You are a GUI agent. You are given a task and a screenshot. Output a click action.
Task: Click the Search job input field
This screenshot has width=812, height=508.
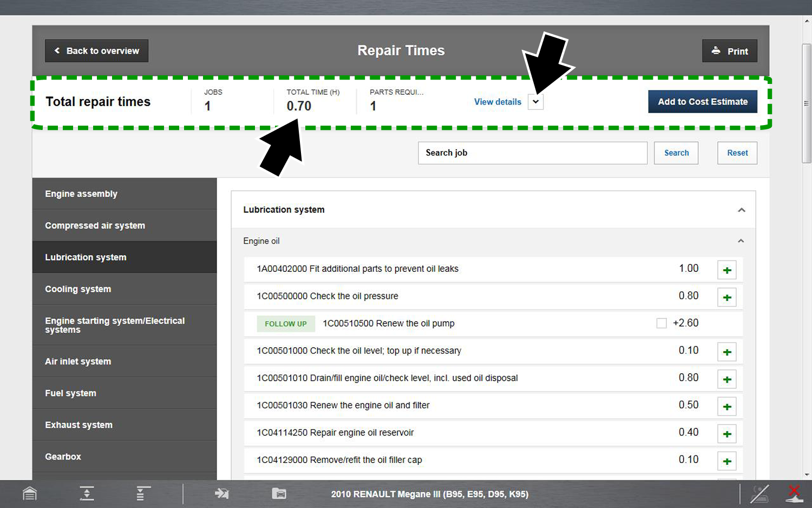click(x=532, y=153)
